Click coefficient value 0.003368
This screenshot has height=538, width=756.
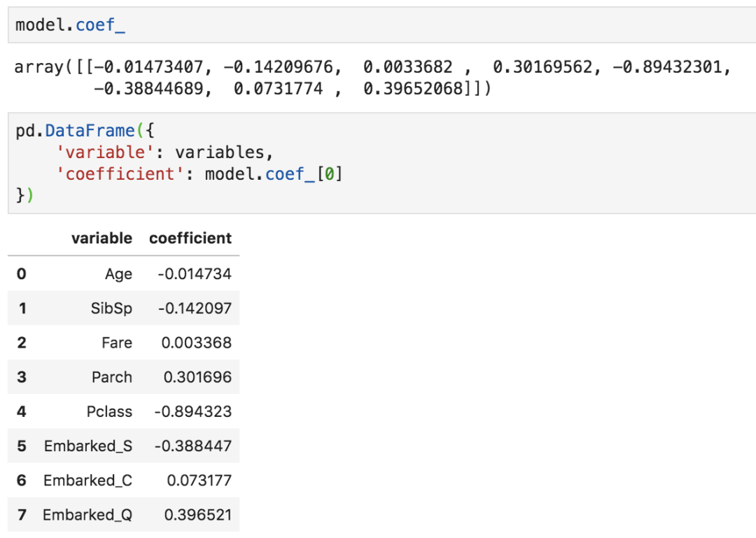(x=197, y=343)
